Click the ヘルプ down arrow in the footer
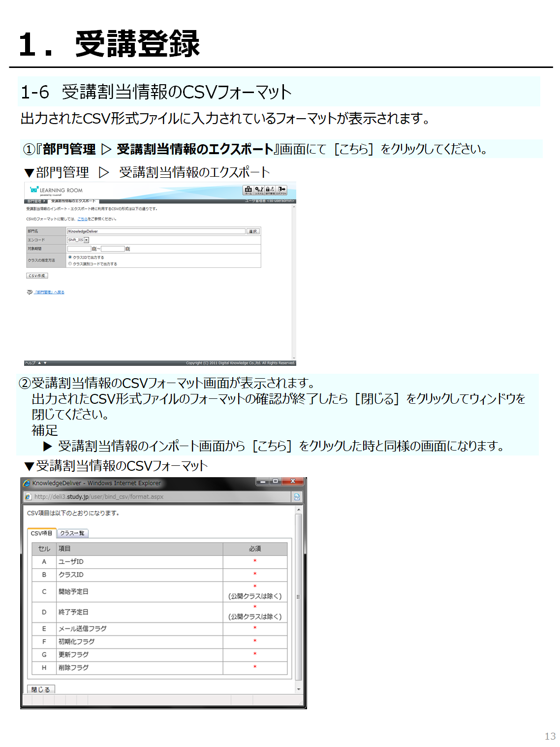Screen dimensions: 560x747 [45, 363]
